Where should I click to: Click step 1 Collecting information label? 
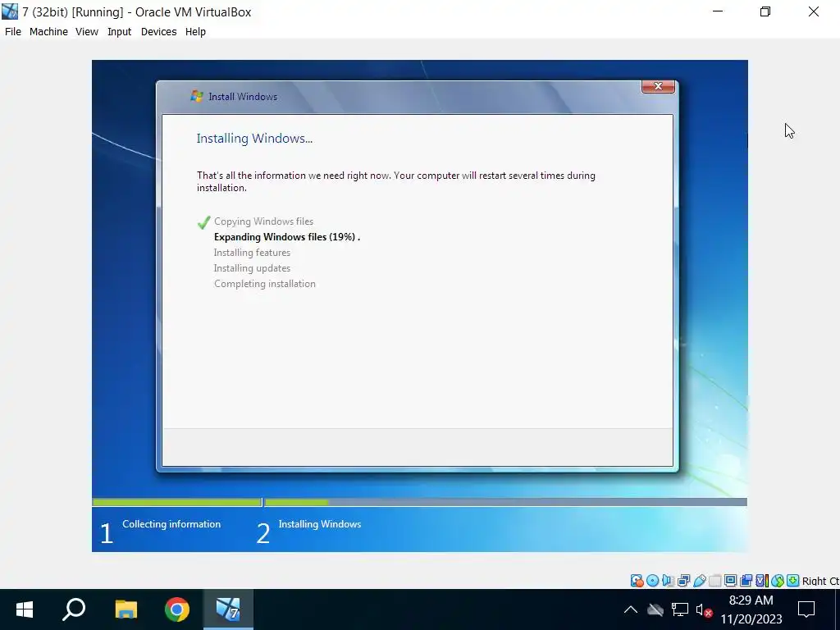tap(171, 524)
